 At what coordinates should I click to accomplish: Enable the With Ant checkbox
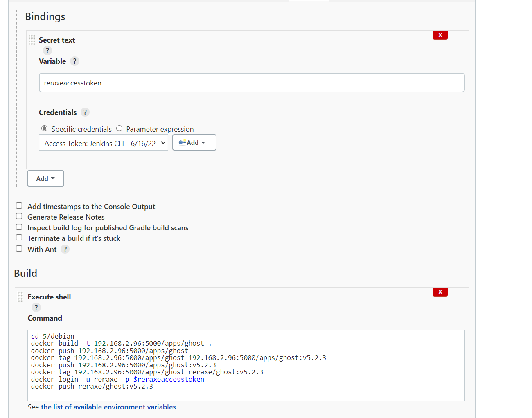point(19,249)
